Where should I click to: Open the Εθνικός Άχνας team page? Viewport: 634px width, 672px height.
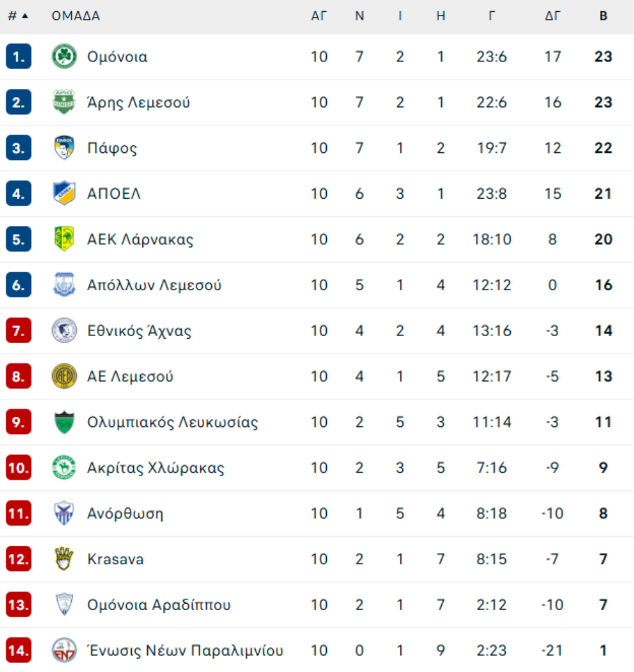pos(139,331)
